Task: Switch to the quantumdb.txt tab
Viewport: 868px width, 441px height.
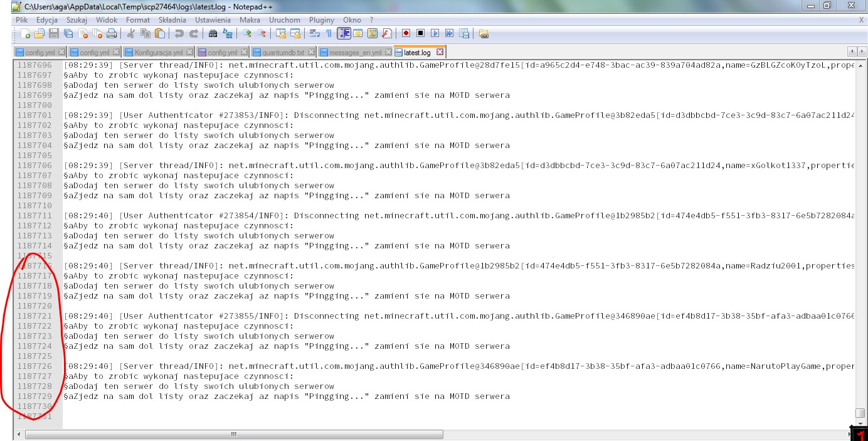Action: click(284, 52)
